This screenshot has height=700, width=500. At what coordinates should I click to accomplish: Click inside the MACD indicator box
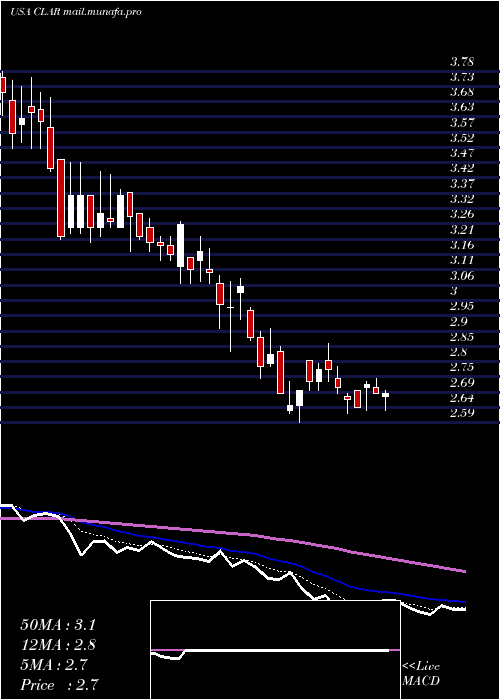point(275,650)
